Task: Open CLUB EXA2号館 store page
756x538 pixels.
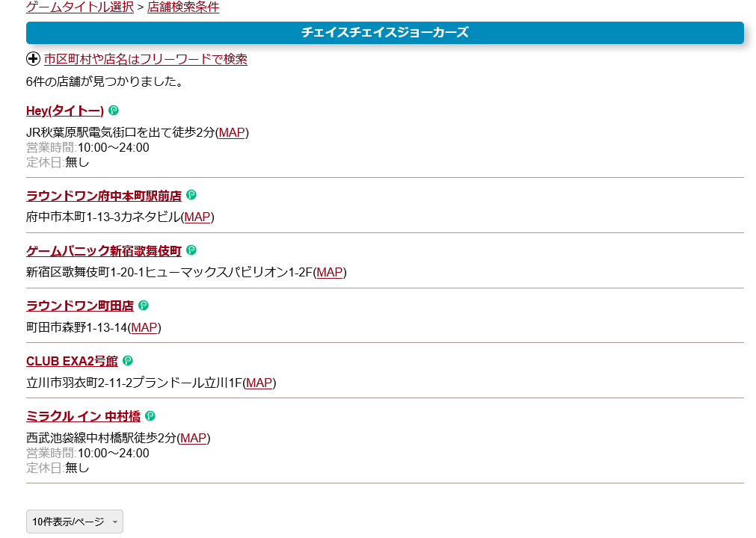Action: click(x=72, y=361)
